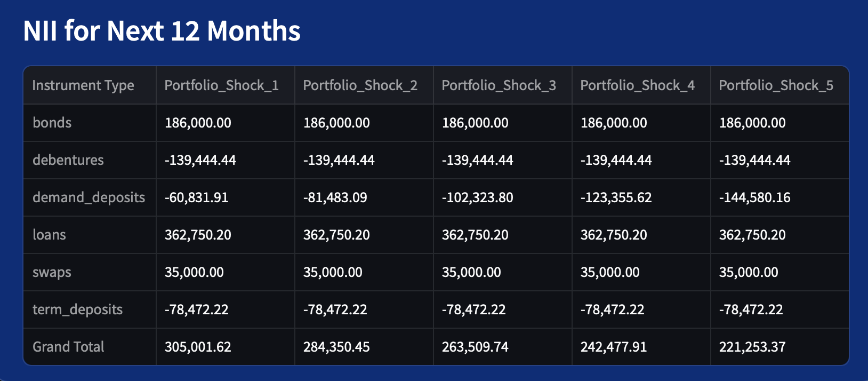The width and height of the screenshot is (868, 381).
Task: Click the Portfolio_Shock_1 column header
Action: [x=221, y=85]
